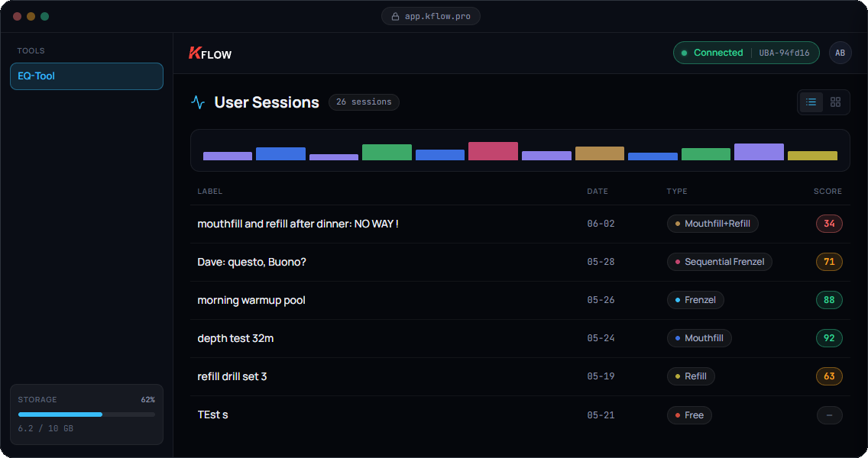This screenshot has height=458, width=868.
Task: Click the date 05-28
Action: click(601, 262)
